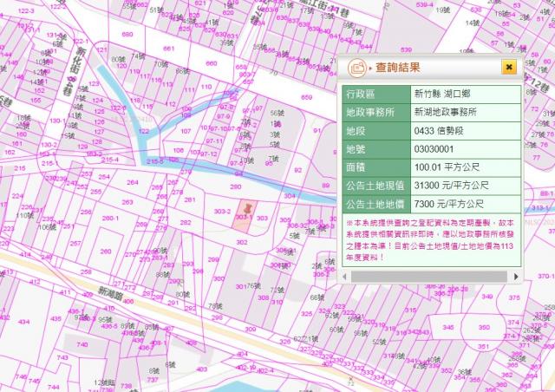Click land parcel 280 on the map
This screenshot has height=392, width=555.
click(x=234, y=187)
